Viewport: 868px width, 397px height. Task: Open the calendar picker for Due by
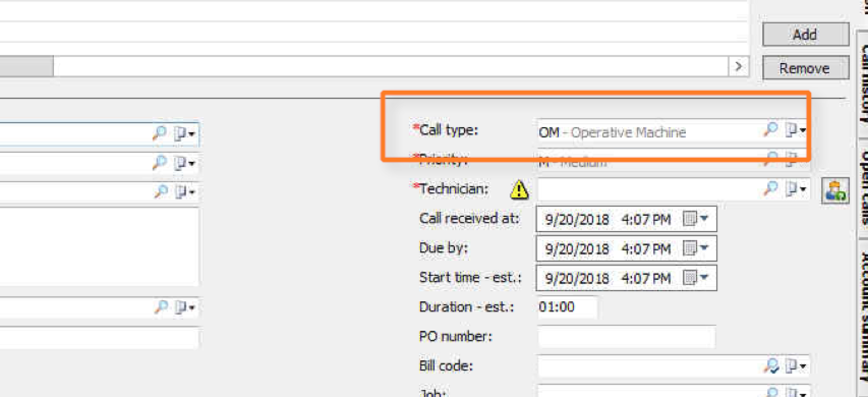point(696,248)
